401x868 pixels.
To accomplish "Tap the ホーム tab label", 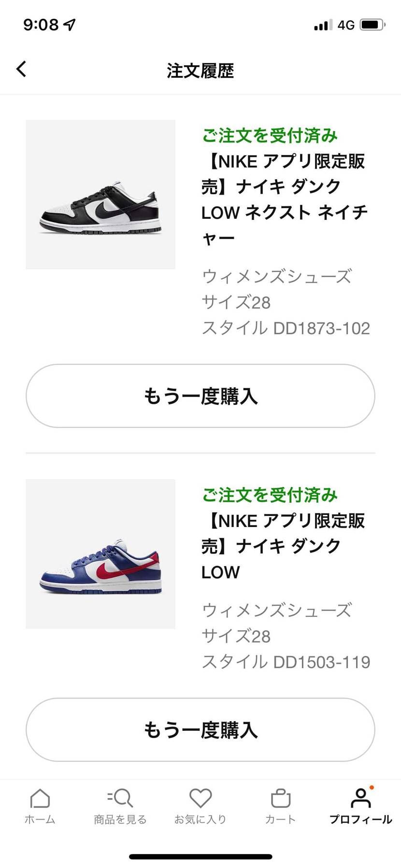I will pos(40,819).
